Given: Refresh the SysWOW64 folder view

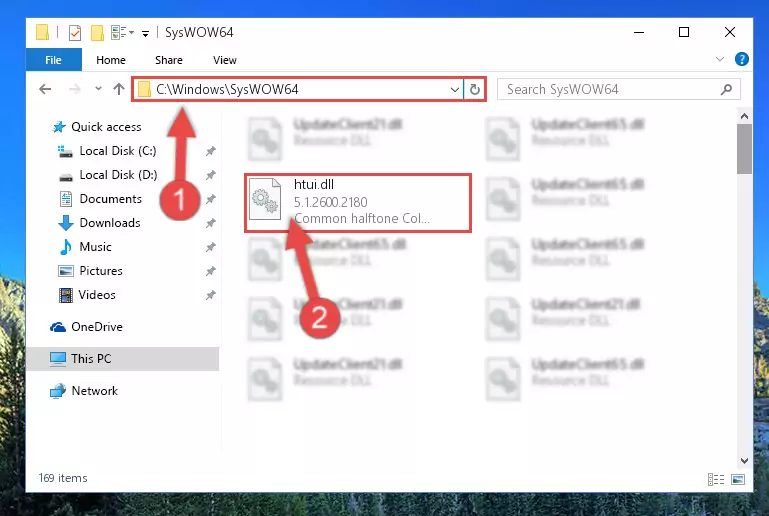Looking at the screenshot, I should pyautogui.click(x=474, y=89).
